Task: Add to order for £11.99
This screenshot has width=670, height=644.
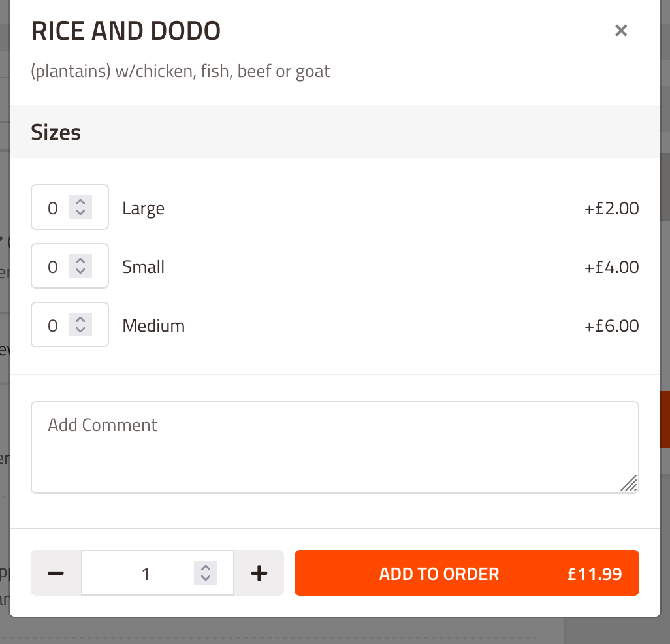Action: click(x=467, y=573)
